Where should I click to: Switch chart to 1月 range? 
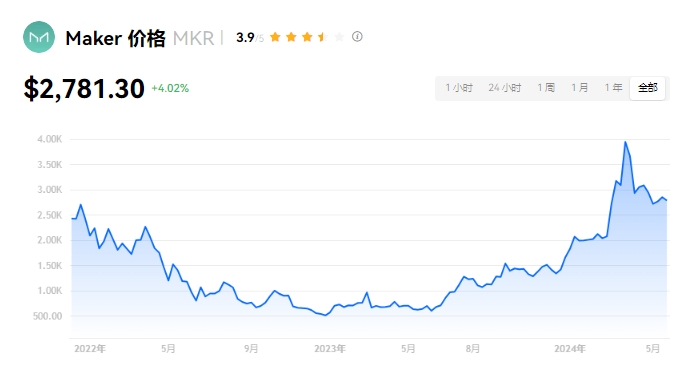click(x=579, y=88)
